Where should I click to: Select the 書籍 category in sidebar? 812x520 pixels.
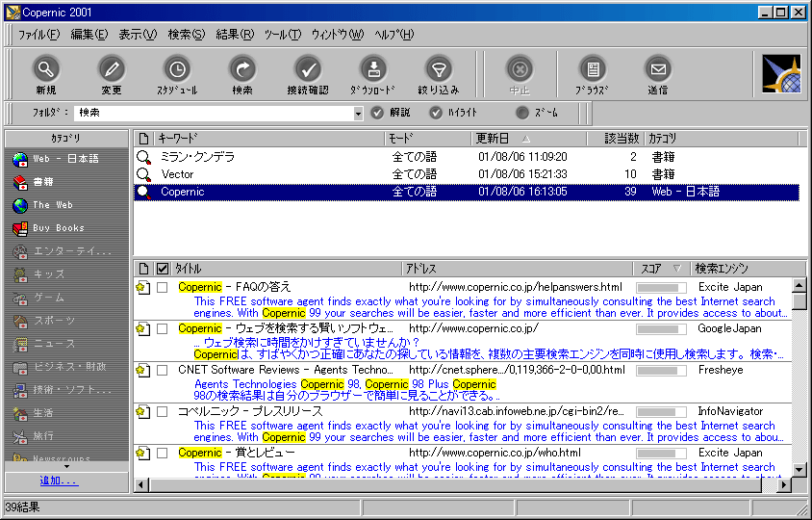pos(33,182)
